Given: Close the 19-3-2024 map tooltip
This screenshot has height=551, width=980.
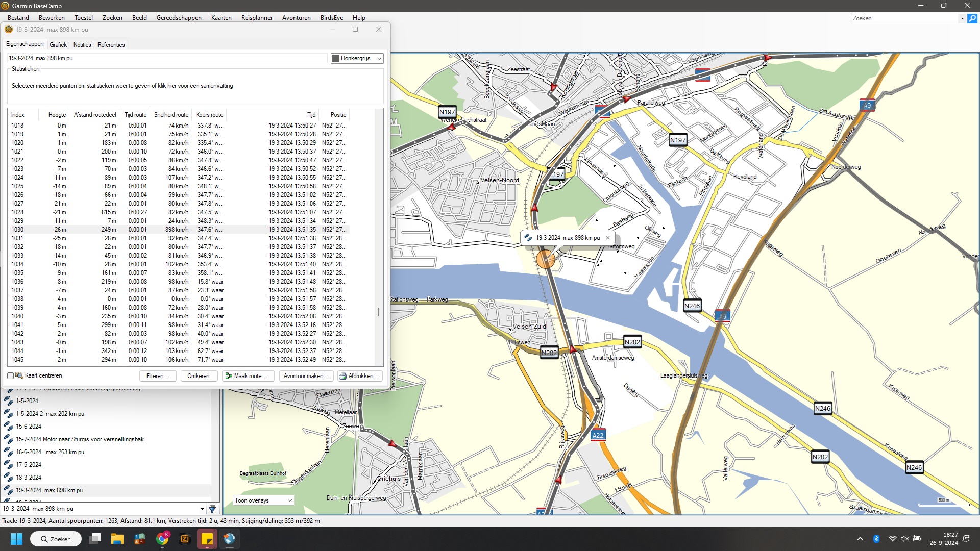Looking at the screenshot, I should pos(608,238).
